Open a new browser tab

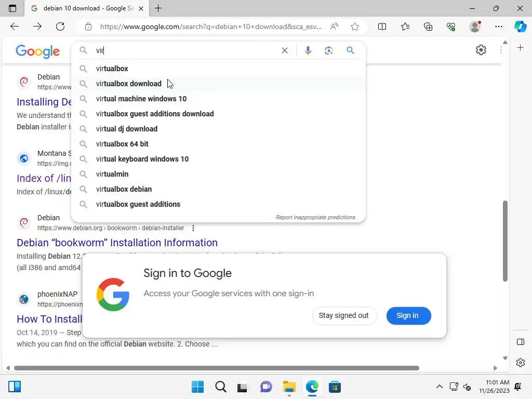[158, 8]
